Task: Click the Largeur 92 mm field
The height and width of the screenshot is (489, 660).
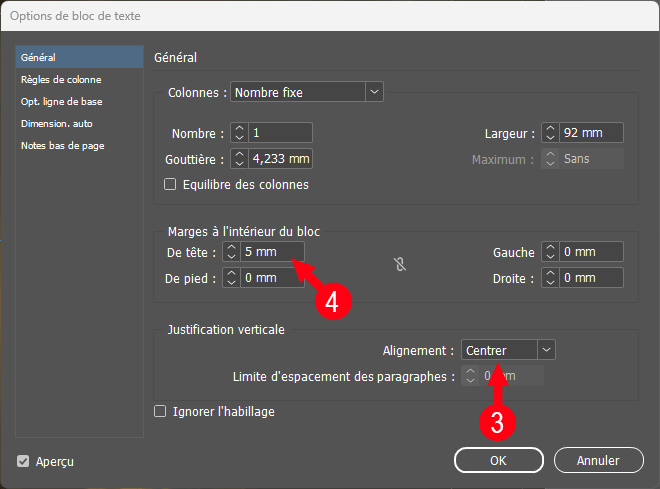Action: pyautogui.click(x=592, y=133)
